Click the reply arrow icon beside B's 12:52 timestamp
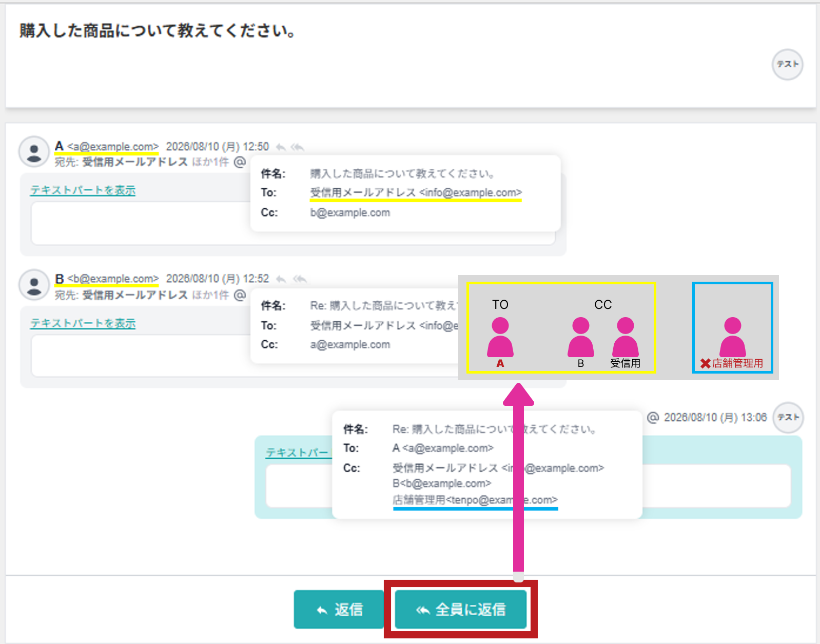This screenshot has height=644, width=820. tap(281, 279)
